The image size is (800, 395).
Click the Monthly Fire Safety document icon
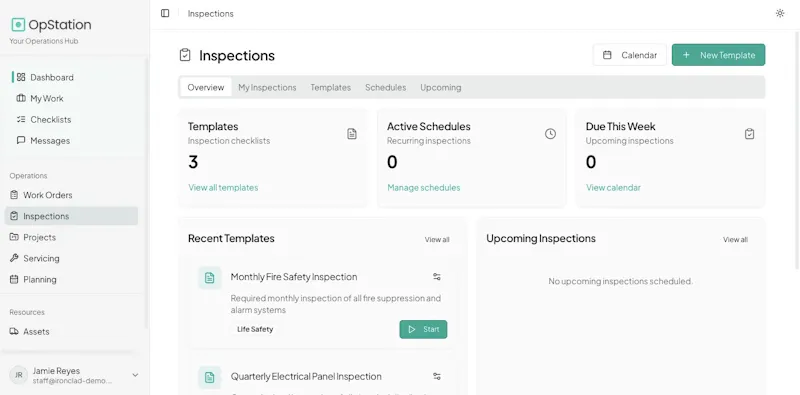tap(209, 278)
